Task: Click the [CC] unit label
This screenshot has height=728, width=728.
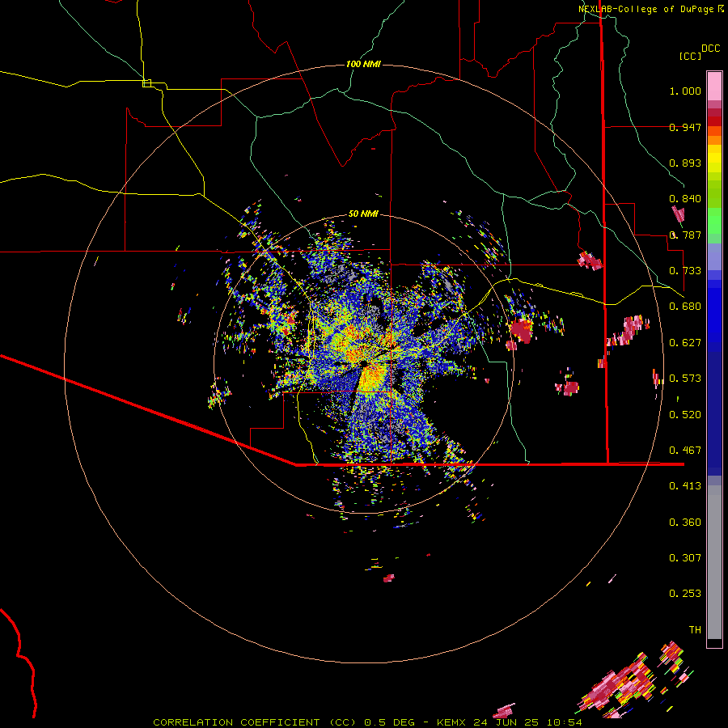Action: (691, 56)
